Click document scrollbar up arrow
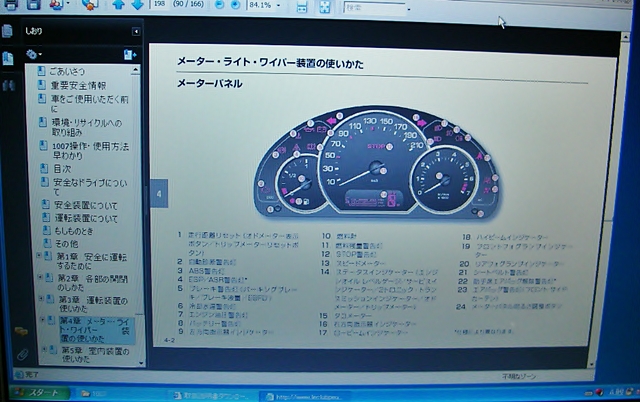The image size is (640, 402). (x=625, y=37)
